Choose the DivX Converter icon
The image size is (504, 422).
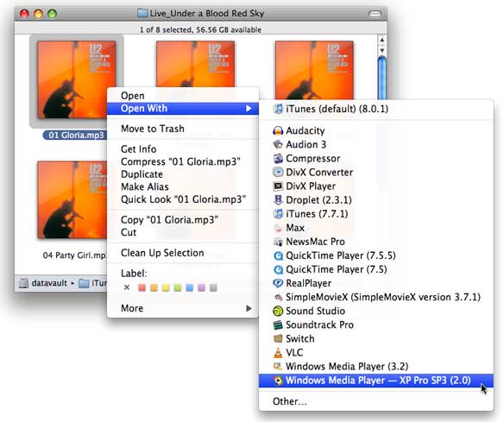[278, 173]
